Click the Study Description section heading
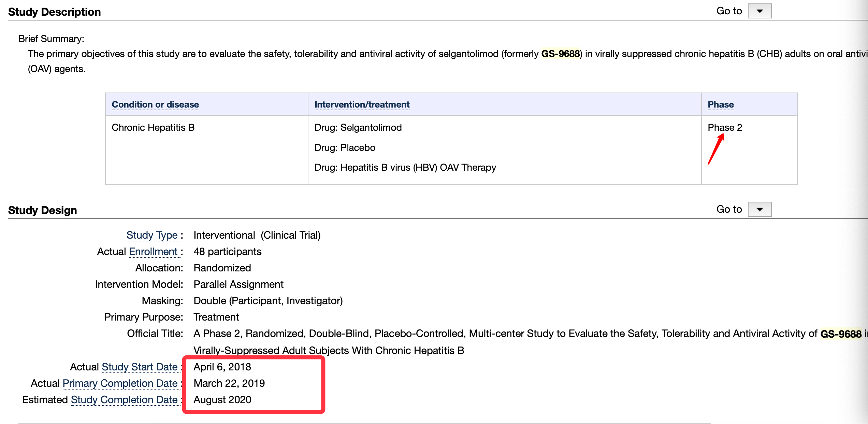The height and width of the screenshot is (424, 868). point(55,12)
